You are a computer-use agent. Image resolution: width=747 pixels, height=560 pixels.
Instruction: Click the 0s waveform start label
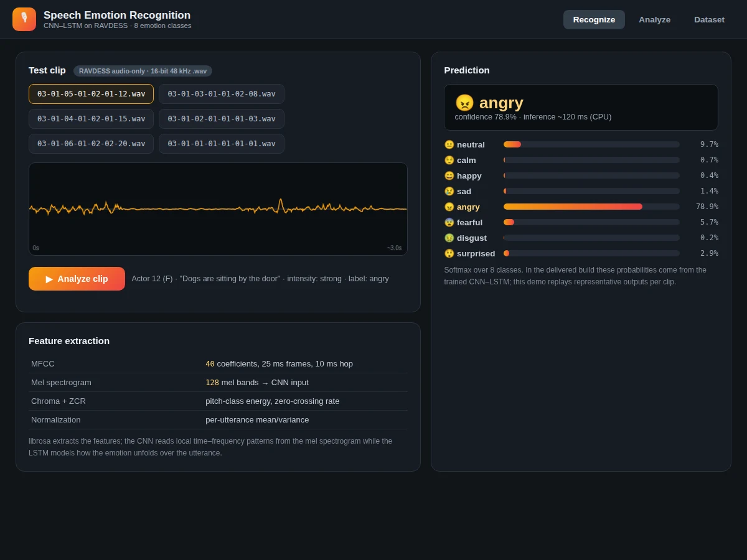[x=36, y=248]
